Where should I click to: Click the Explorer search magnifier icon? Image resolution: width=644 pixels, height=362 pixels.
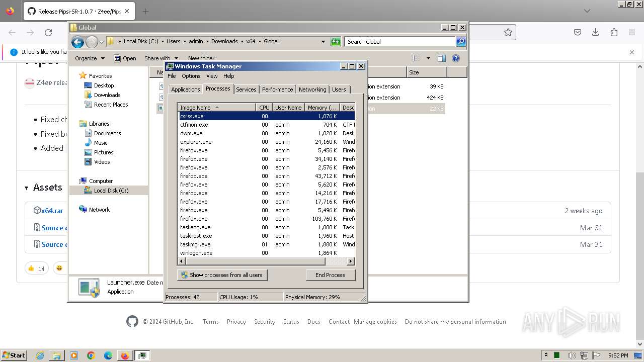pyautogui.click(x=461, y=42)
